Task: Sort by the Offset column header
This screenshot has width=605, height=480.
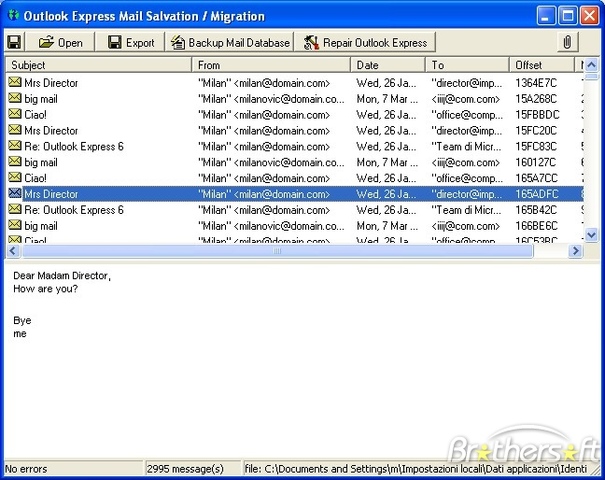Action: click(x=542, y=65)
